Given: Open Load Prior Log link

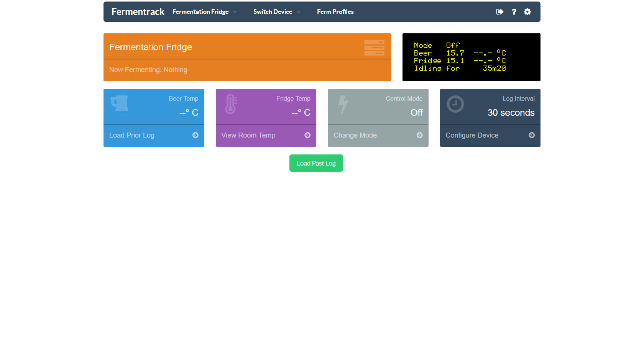Looking at the screenshot, I should (132, 135).
